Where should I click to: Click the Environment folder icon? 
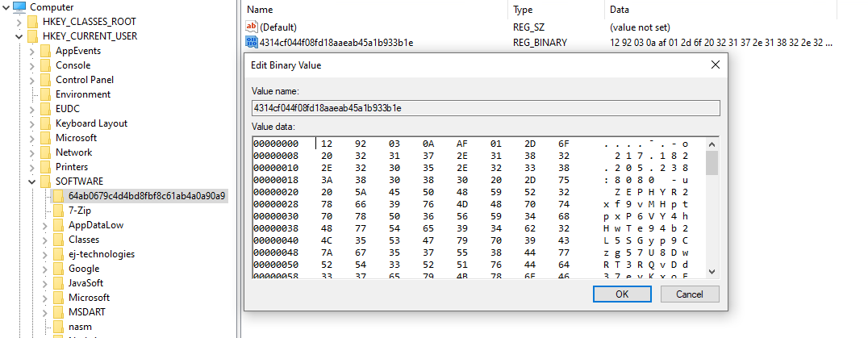click(x=47, y=94)
